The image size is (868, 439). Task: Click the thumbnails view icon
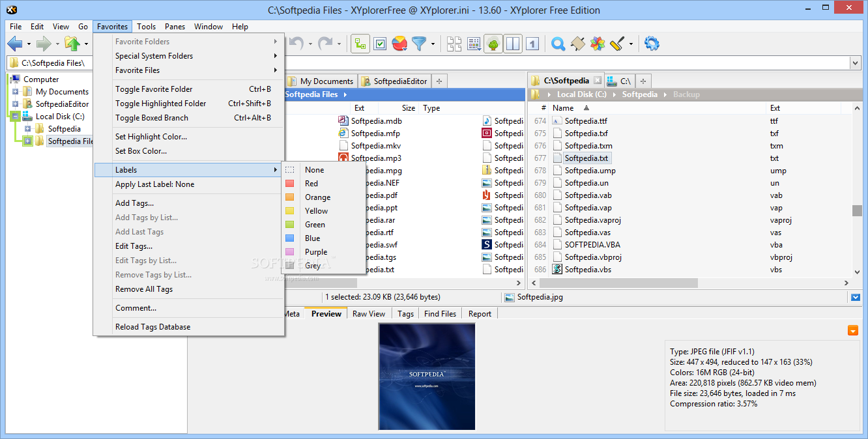point(454,44)
